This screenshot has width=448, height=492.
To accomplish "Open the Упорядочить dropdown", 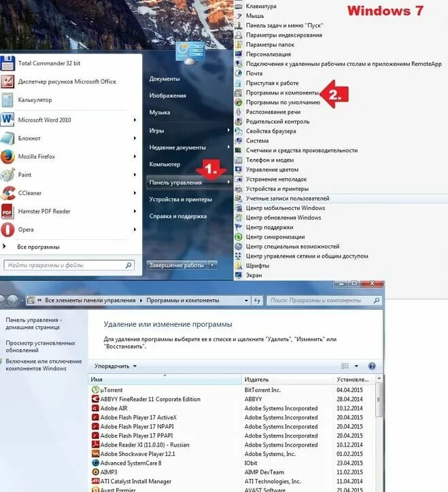I will tap(116, 366).
